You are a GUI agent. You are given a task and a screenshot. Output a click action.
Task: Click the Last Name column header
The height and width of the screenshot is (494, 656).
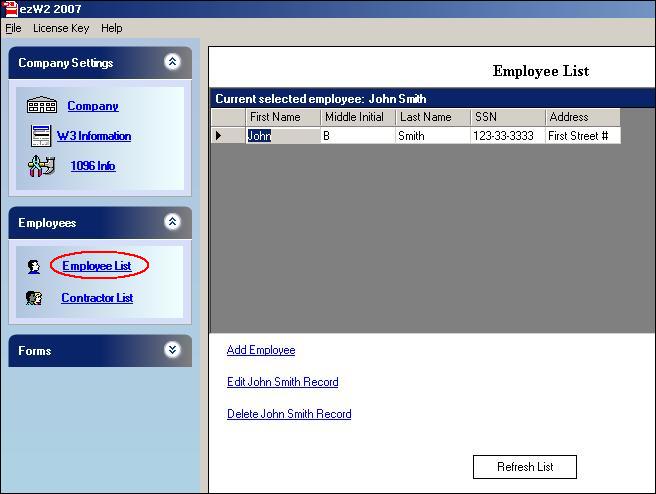click(426, 117)
